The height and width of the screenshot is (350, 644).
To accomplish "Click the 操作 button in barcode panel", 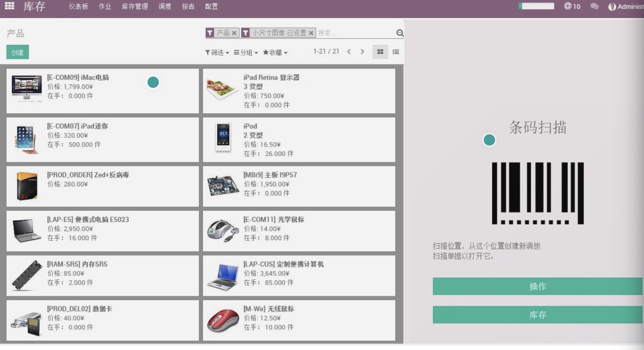I will 537,286.
